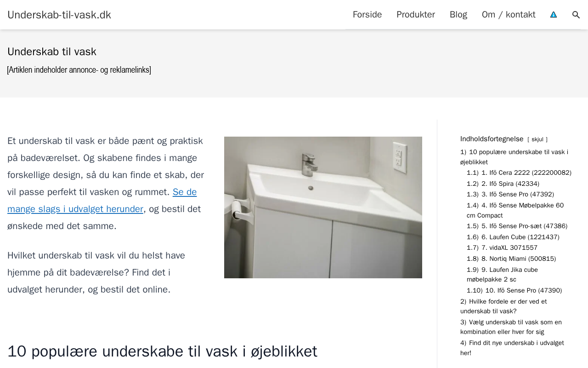Open the search magnifier icon
The height and width of the screenshot is (368, 588).
tap(576, 15)
